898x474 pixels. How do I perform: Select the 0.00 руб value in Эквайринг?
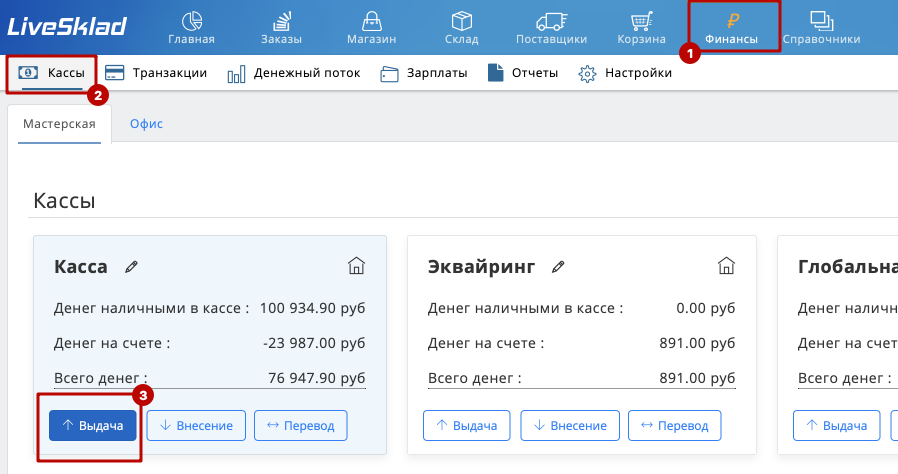(706, 308)
